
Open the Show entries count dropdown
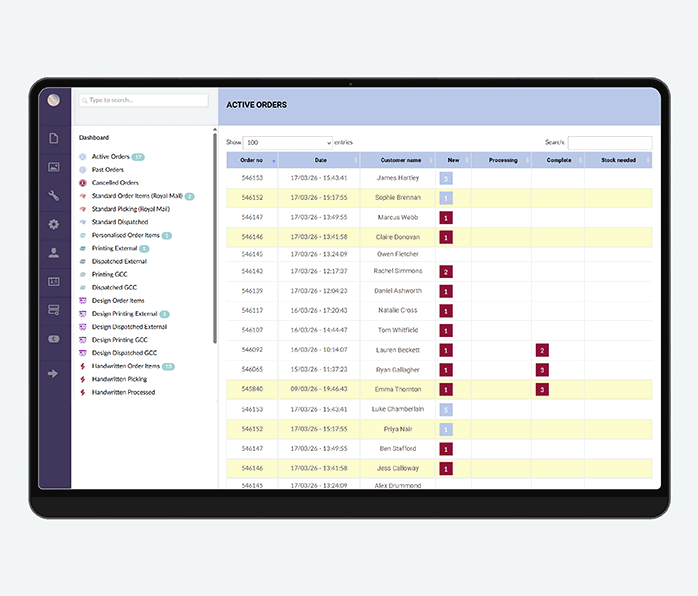coord(288,143)
